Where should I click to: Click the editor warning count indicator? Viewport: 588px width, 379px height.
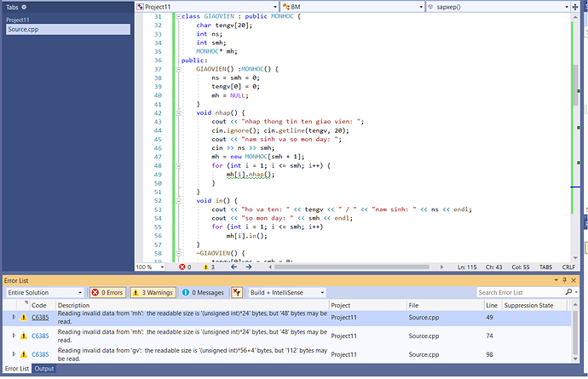click(x=209, y=267)
